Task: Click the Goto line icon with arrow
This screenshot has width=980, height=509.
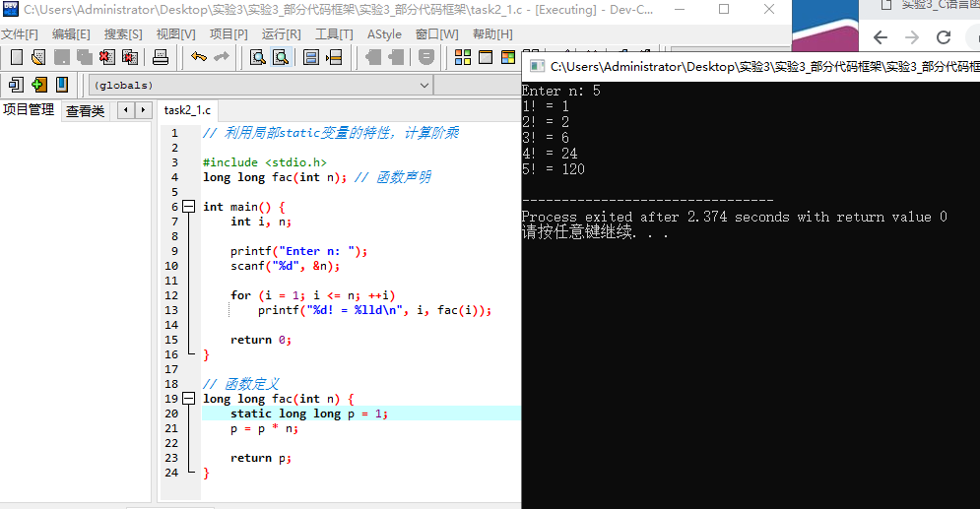Action: [334, 57]
